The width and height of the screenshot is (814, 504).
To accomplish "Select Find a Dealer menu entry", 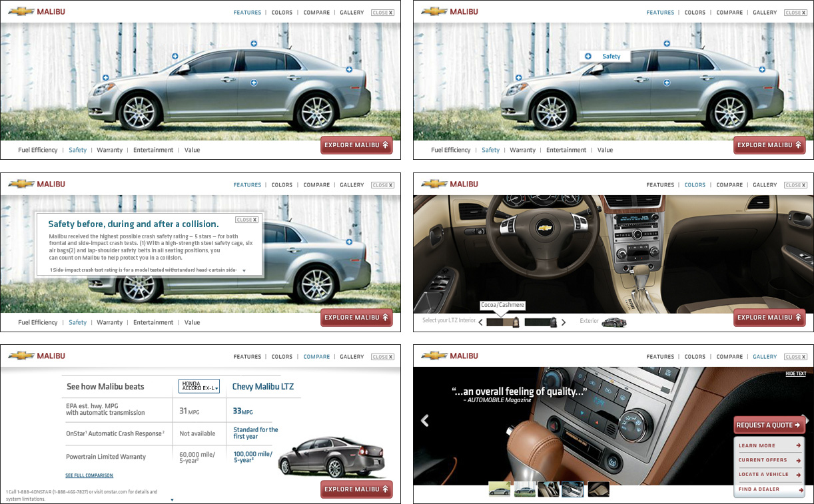I will [x=769, y=489].
